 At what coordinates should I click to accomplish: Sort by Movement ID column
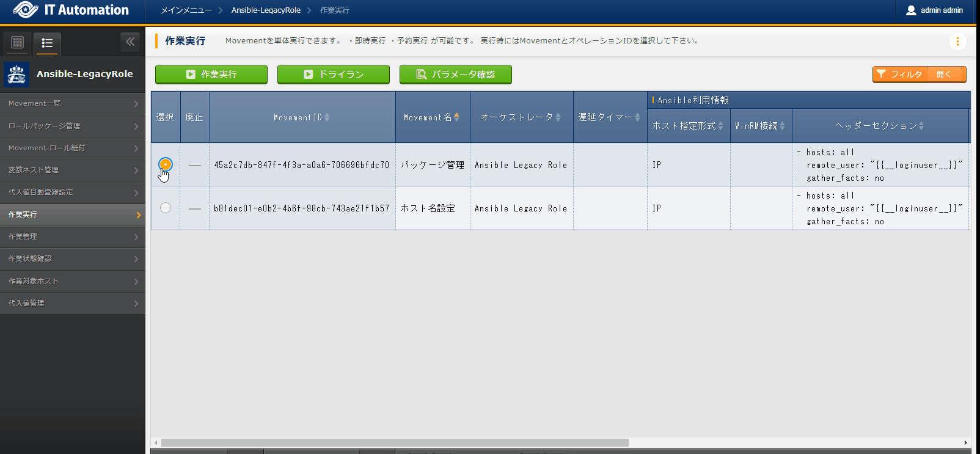pos(327,117)
